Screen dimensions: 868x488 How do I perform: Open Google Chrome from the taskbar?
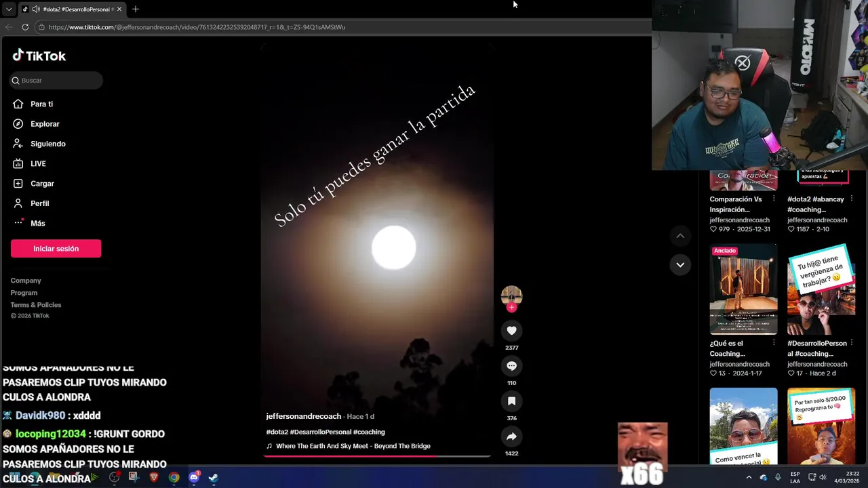(174, 477)
